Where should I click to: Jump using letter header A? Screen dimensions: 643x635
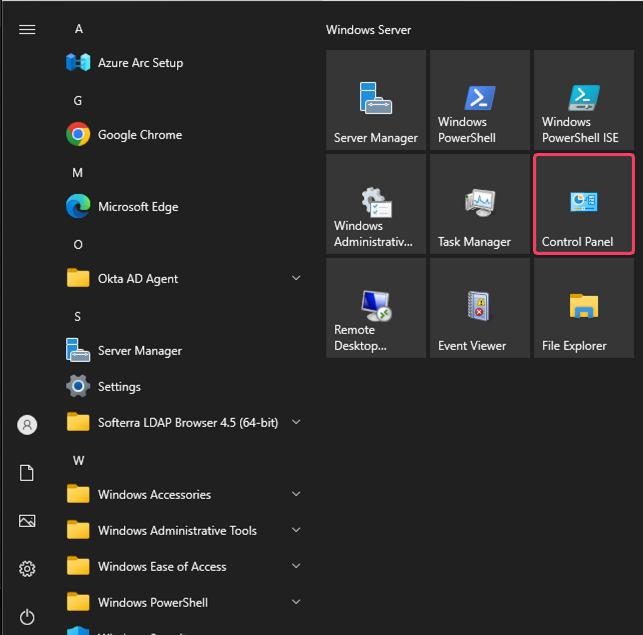79,29
